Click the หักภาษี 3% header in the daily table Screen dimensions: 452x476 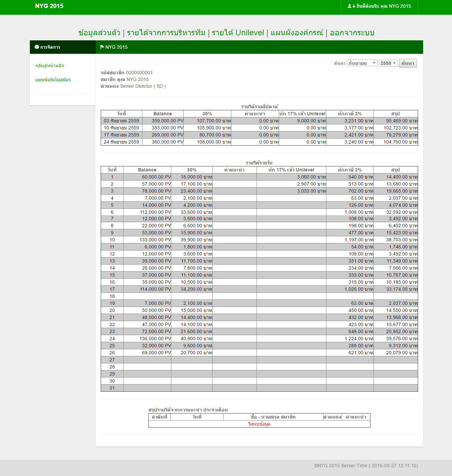point(350,170)
